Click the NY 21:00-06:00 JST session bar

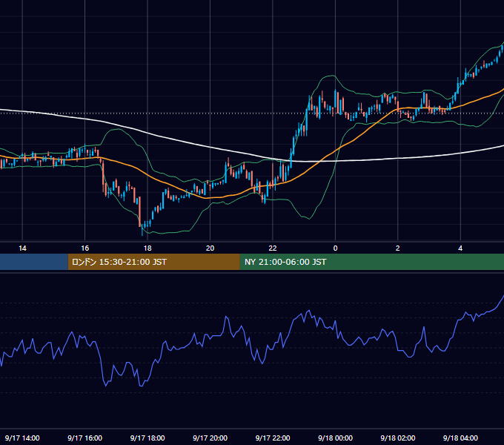point(372,262)
